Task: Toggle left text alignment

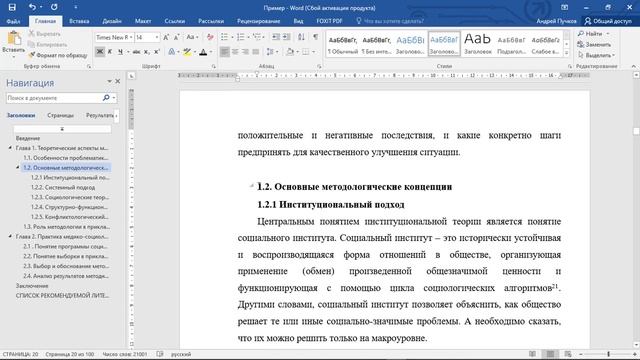Action: coord(224,52)
